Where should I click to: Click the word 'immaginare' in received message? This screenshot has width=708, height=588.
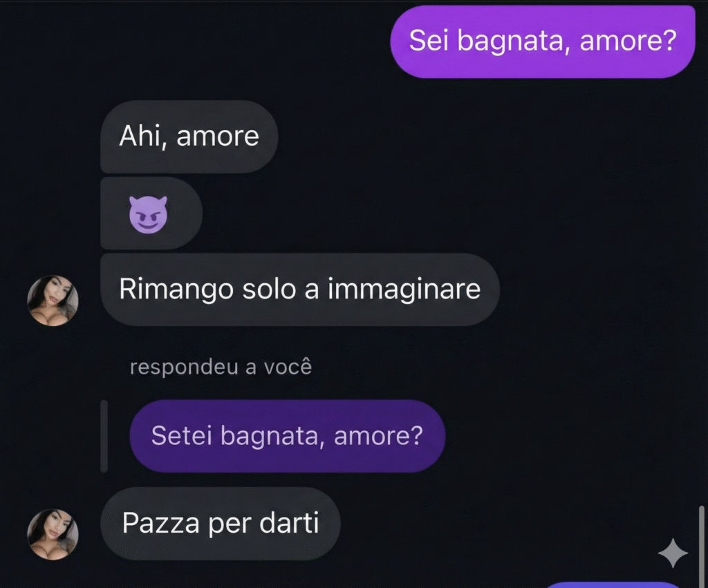pos(404,290)
